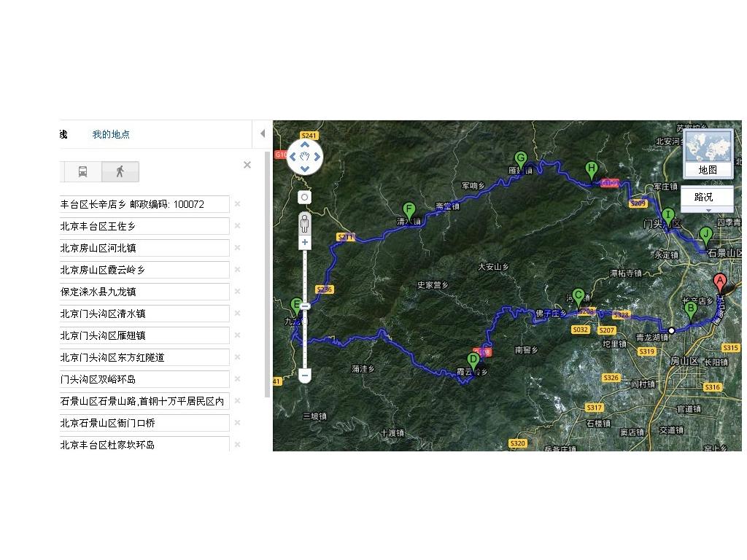Switch to 地图 map view thumbnail
The image size is (747, 560).
pyautogui.click(x=708, y=153)
